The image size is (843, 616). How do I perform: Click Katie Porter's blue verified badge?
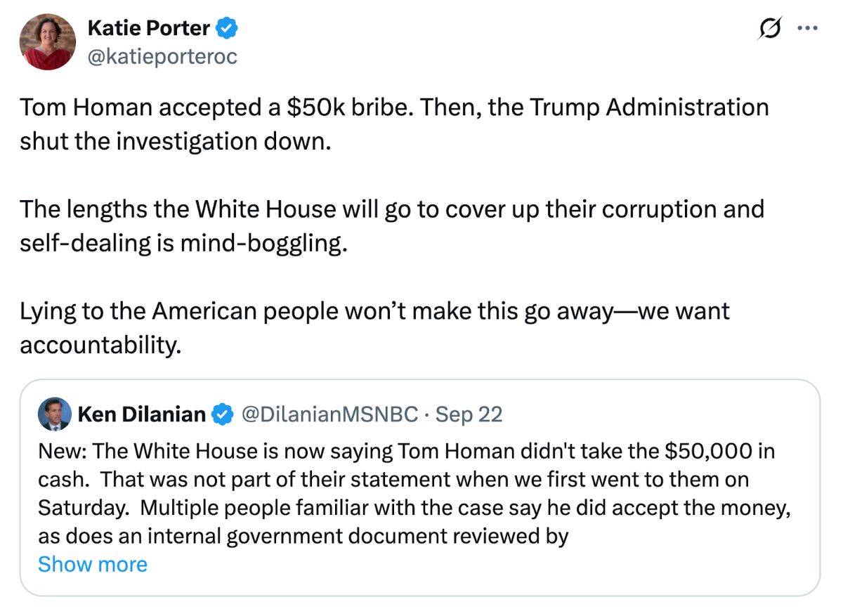227,28
